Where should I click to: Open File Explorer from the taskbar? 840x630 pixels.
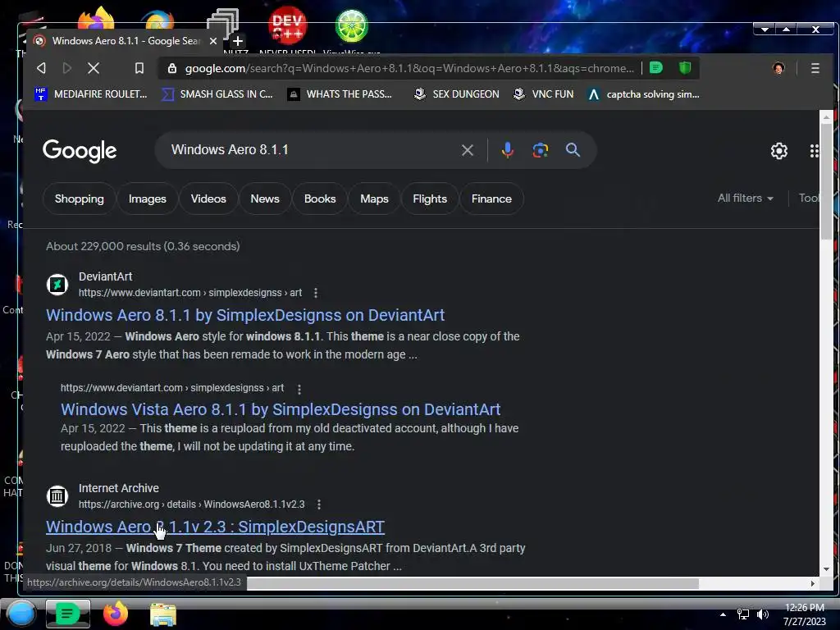pos(163,614)
